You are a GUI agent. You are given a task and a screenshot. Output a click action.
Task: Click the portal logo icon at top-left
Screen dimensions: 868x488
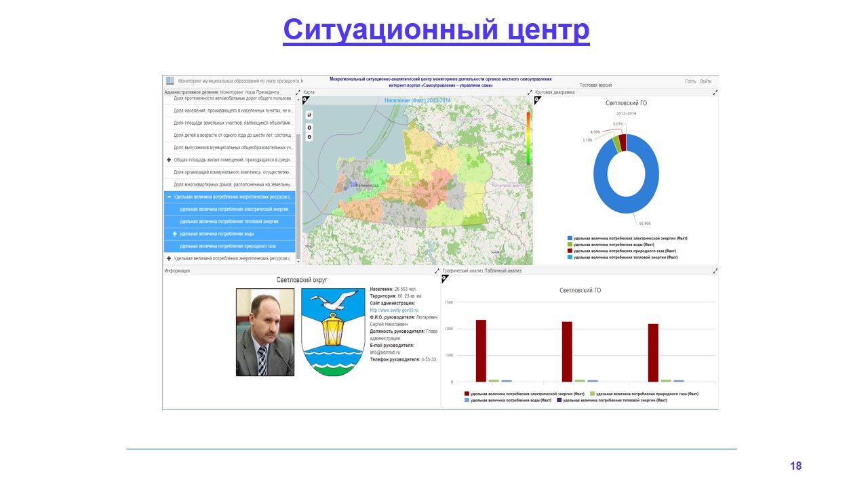pyautogui.click(x=170, y=81)
